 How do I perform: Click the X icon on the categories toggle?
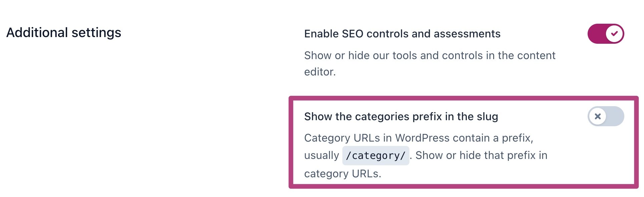(x=598, y=116)
